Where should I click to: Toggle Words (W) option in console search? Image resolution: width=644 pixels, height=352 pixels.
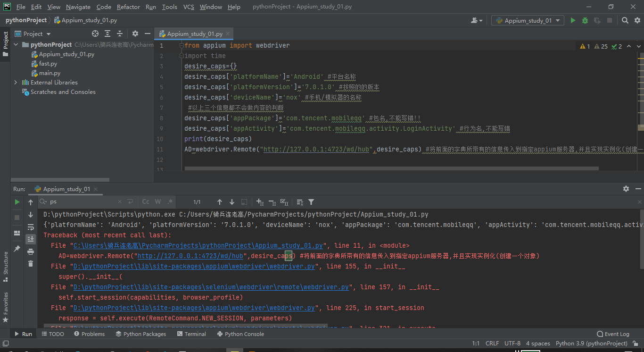[158, 201]
